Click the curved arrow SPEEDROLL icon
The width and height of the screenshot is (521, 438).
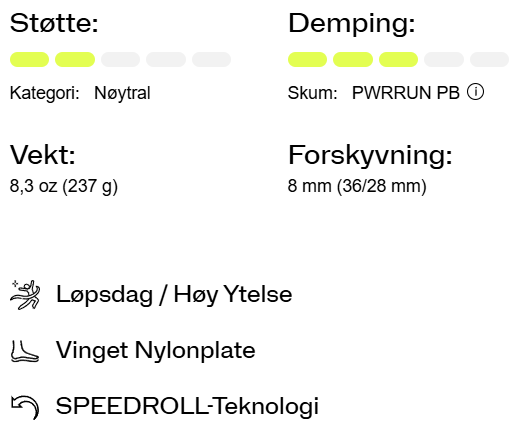pos(25,407)
